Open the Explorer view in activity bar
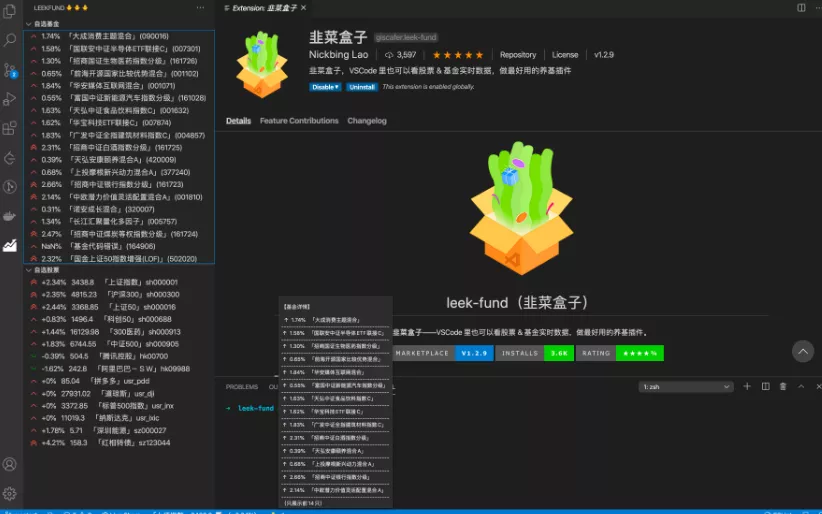Viewport: 822px width, 514px height. click(x=9, y=11)
